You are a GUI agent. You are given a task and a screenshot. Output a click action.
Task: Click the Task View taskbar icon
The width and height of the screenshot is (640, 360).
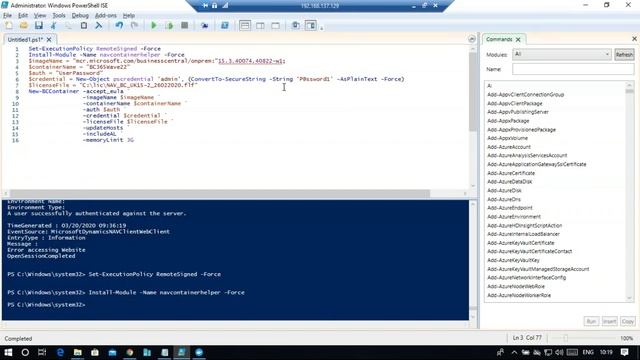(42, 352)
